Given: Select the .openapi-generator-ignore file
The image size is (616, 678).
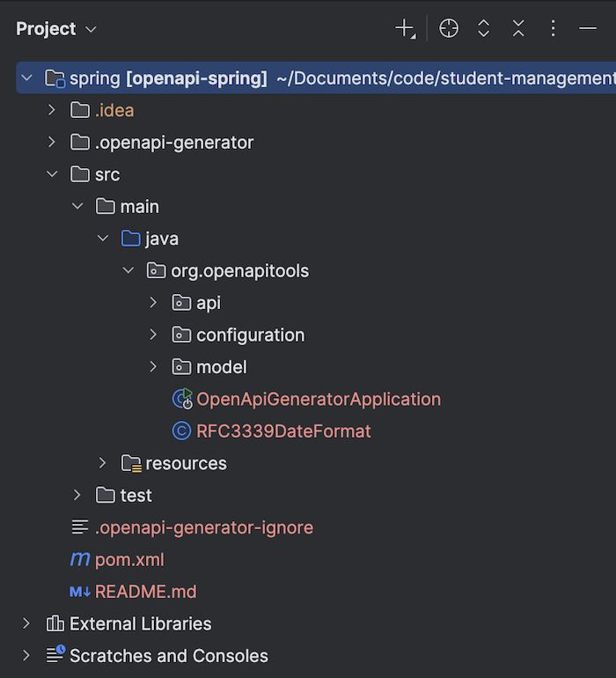Looking at the screenshot, I should click(203, 527).
